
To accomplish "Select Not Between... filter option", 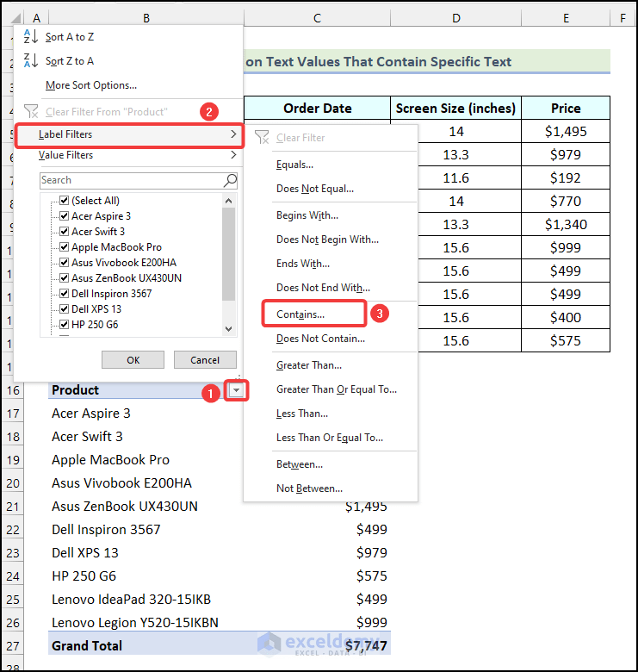I will coord(310,488).
